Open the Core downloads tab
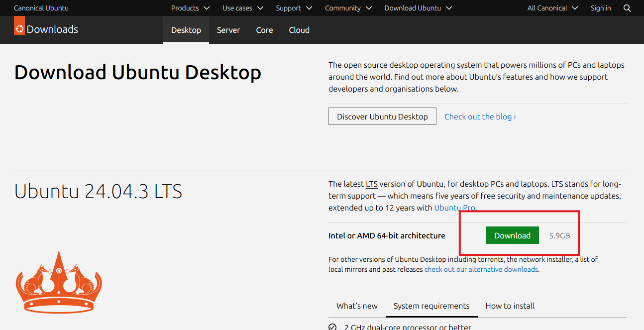644x330 pixels. coord(264,30)
